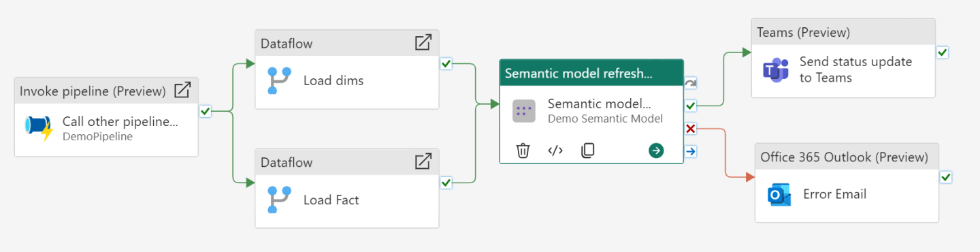This screenshot has height=252, width=980.
Task: Click the Call other pipeline text
Action: [x=120, y=122]
